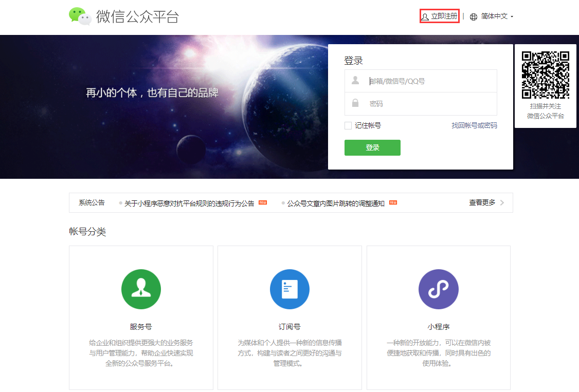The image size is (579, 392).
Task: Click the globe language icon
Action: 474,16
